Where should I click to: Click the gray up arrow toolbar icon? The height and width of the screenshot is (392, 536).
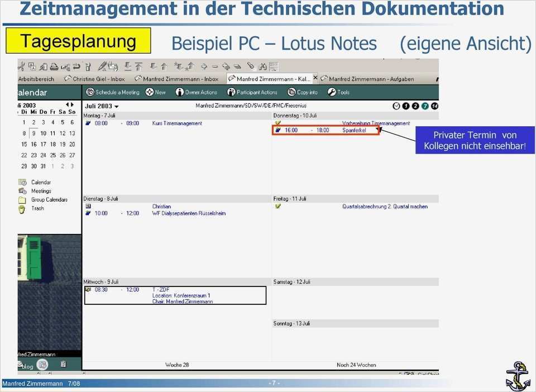coord(164,66)
